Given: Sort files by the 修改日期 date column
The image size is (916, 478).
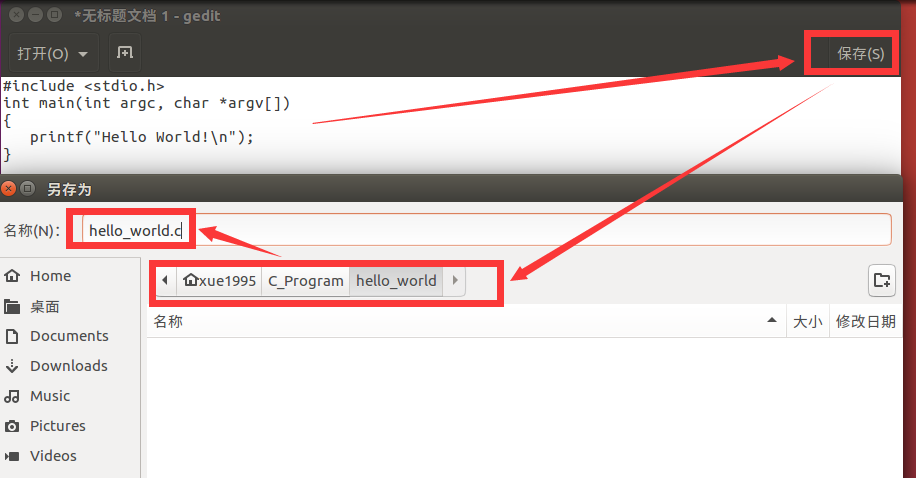Looking at the screenshot, I should tap(865, 321).
